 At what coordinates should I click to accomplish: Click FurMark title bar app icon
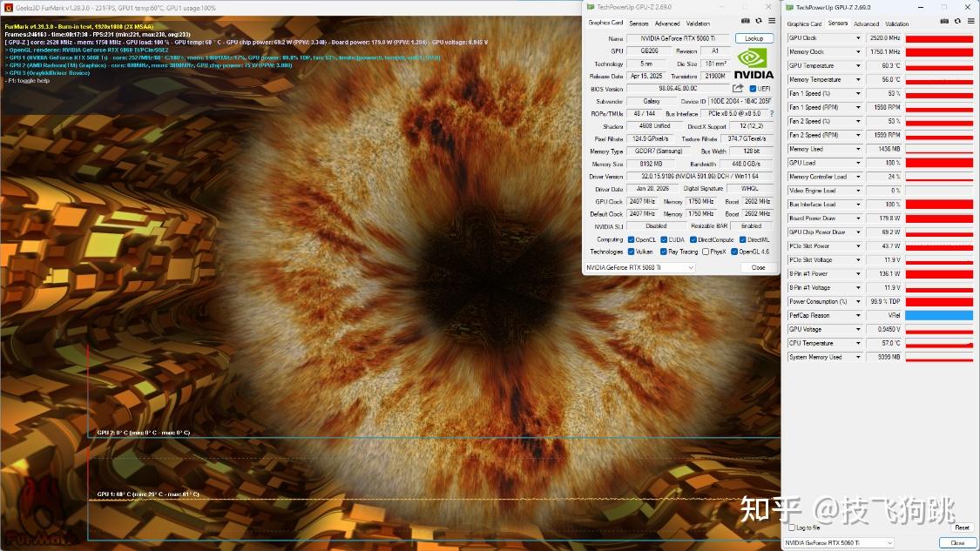coord(8,8)
